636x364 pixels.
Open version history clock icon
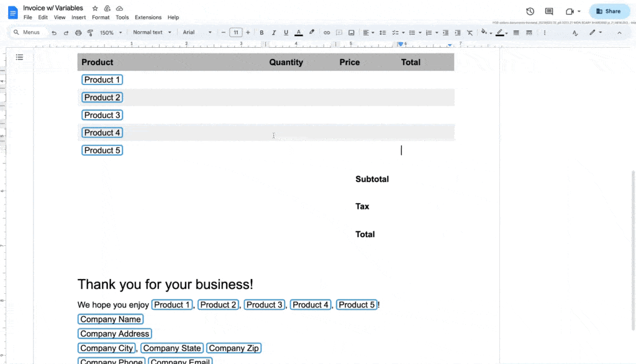530,11
